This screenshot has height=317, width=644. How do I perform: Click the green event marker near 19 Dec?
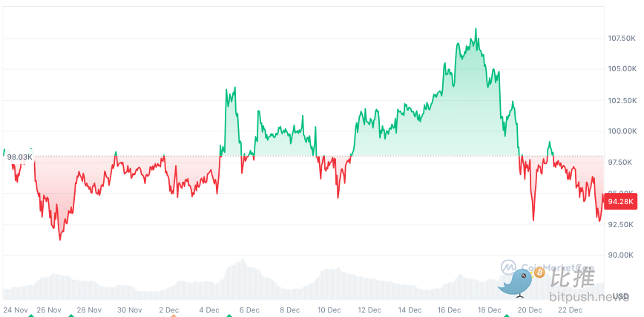click(x=507, y=316)
